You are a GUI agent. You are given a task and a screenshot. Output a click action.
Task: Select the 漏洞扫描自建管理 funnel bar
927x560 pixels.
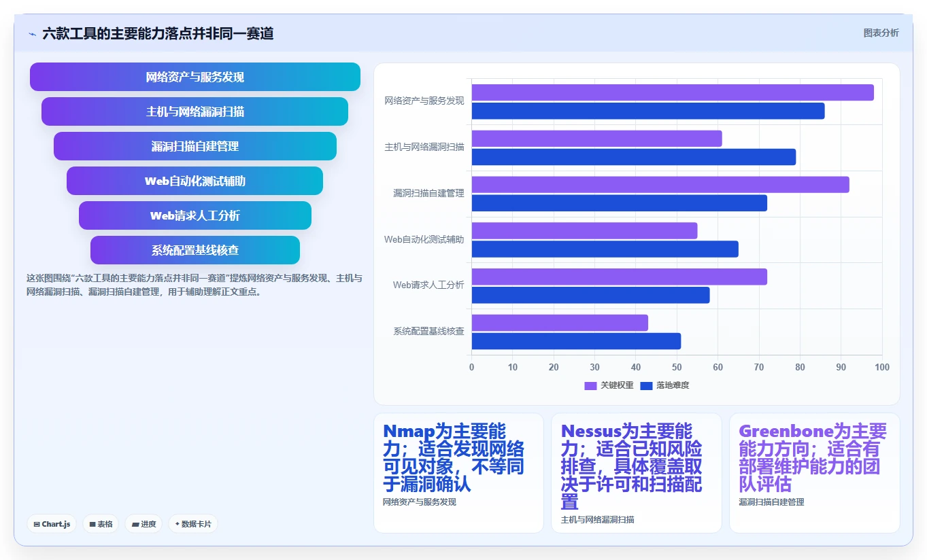195,146
